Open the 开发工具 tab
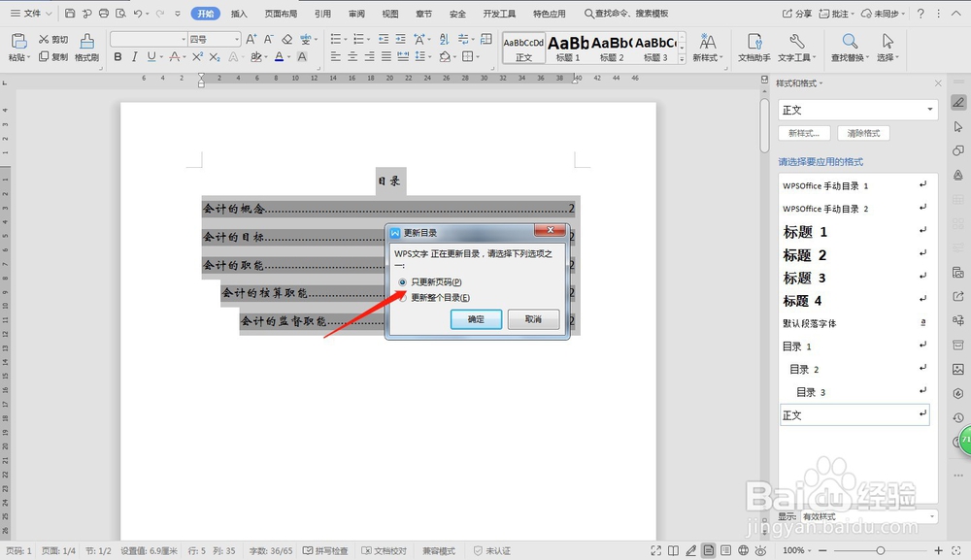The width and height of the screenshot is (971, 560). pyautogui.click(x=499, y=14)
